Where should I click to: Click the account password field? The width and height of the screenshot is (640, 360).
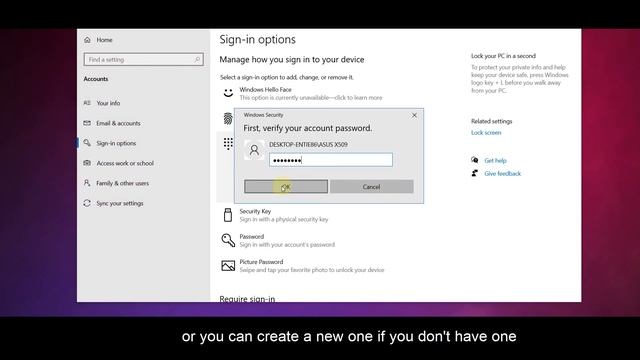pos(331,160)
